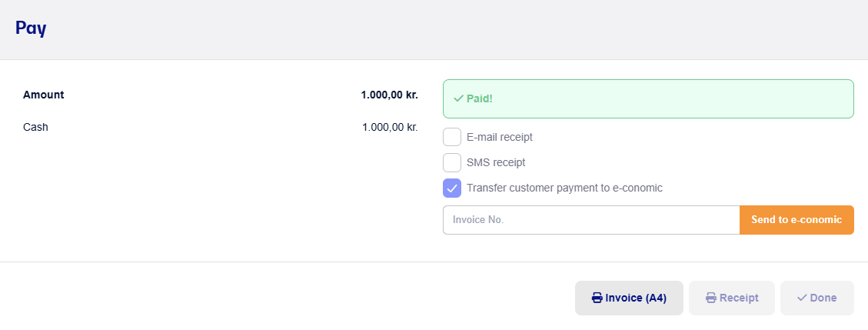Click the printer icon on Invoice (A4)

coord(597,298)
